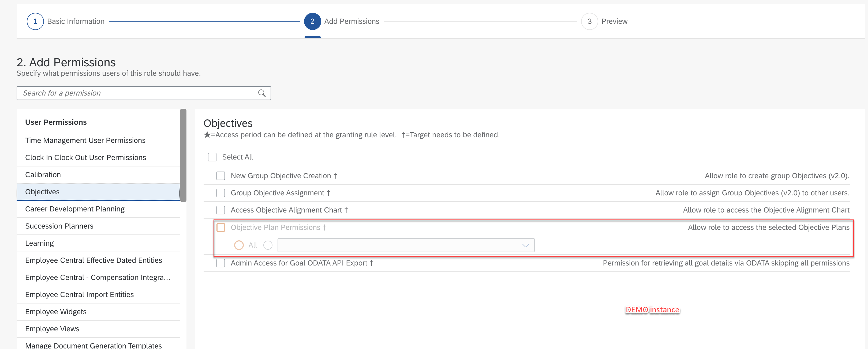This screenshot has height=349, width=868.
Task: Click 'Allow role to create group Objectives (v2.0).'
Action: 777,176
